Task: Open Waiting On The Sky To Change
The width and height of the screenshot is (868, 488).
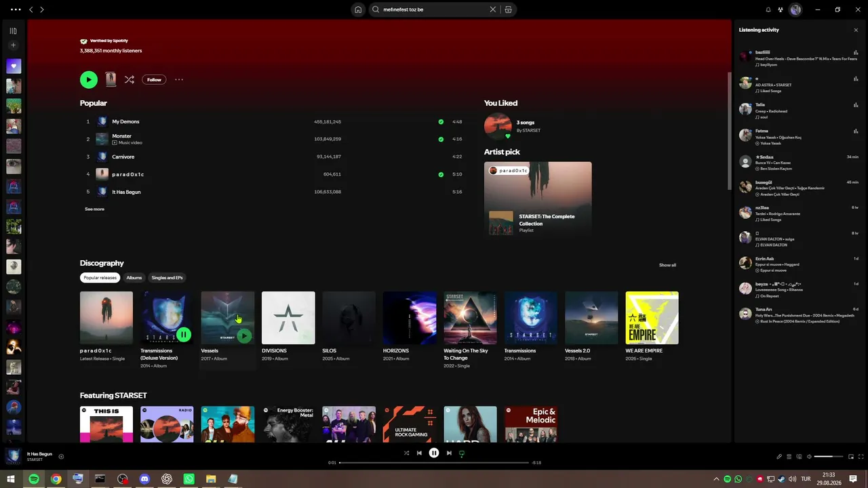Action: coord(470,318)
